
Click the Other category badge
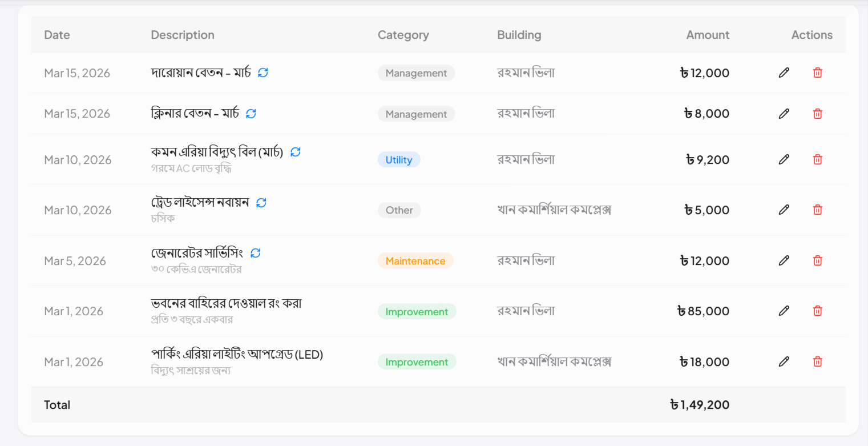399,210
